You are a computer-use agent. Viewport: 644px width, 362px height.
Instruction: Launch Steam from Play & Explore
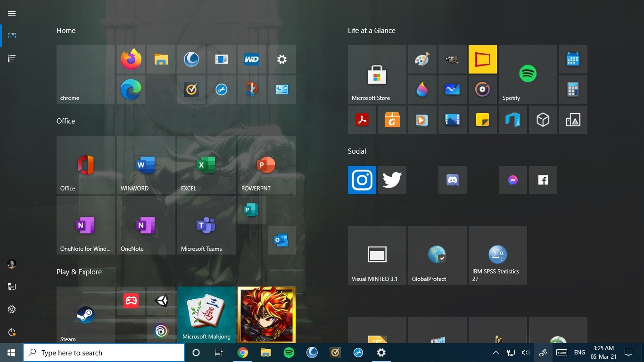pos(86,315)
